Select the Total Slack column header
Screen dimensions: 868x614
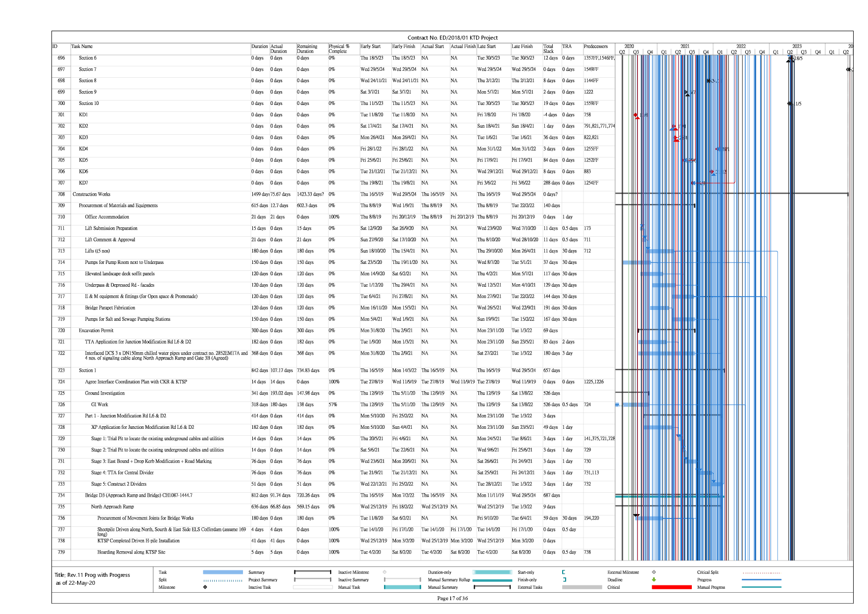[548, 49]
